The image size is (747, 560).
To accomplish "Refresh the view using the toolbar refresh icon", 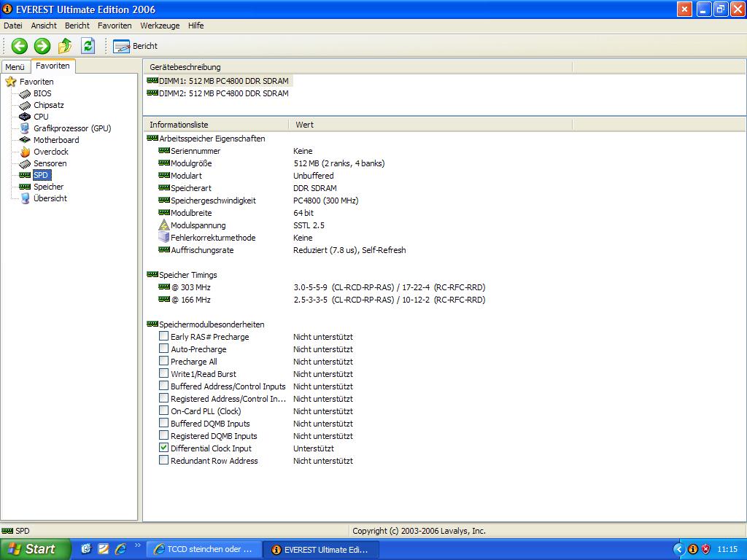I will [x=88, y=46].
